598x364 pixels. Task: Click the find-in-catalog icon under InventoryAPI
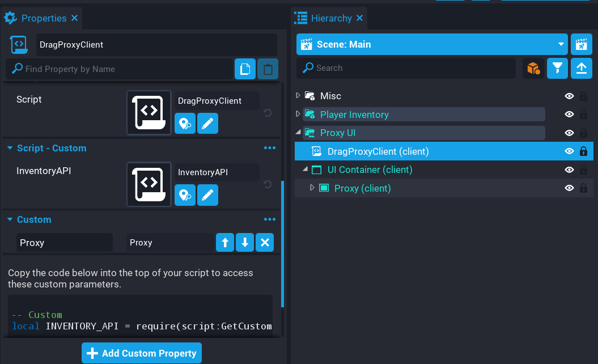pos(185,195)
